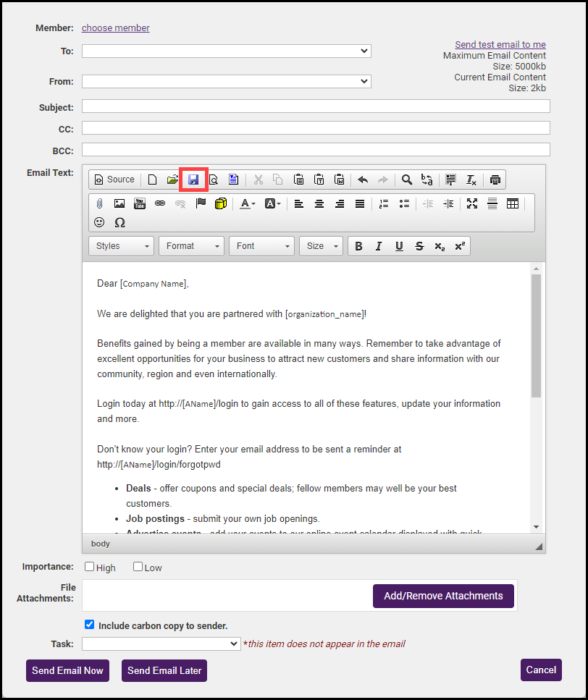
Task: Open the Task dropdown list
Action: (x=161, y=644)
